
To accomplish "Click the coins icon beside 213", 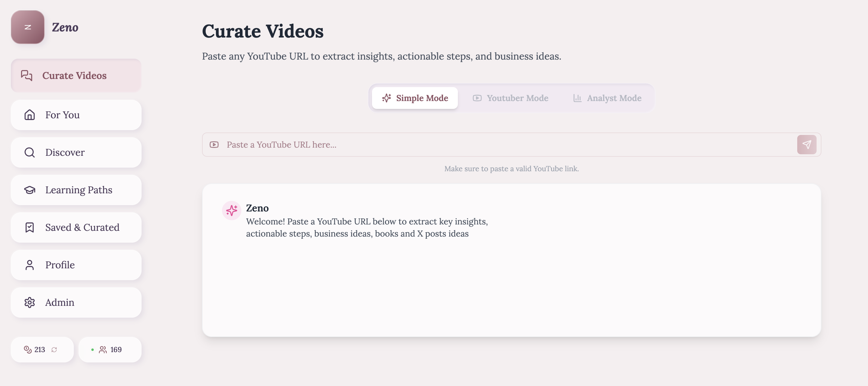I will click(28, 350).
